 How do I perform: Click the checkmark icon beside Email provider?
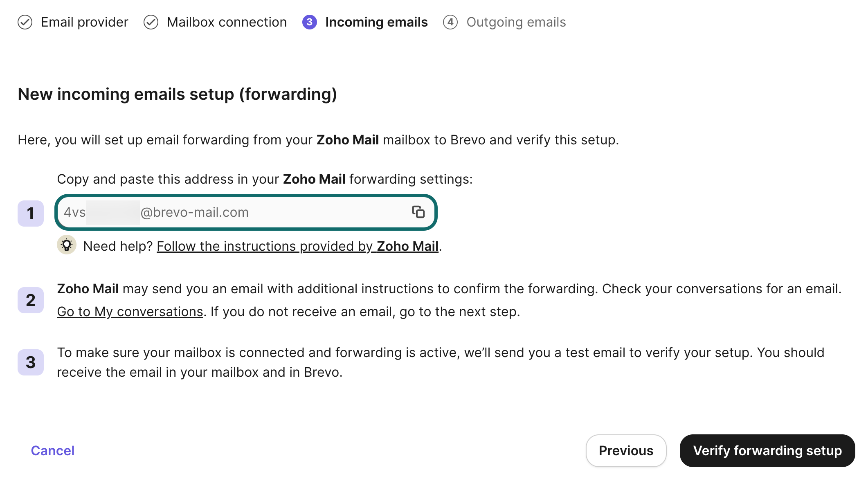tap(25, 22)
